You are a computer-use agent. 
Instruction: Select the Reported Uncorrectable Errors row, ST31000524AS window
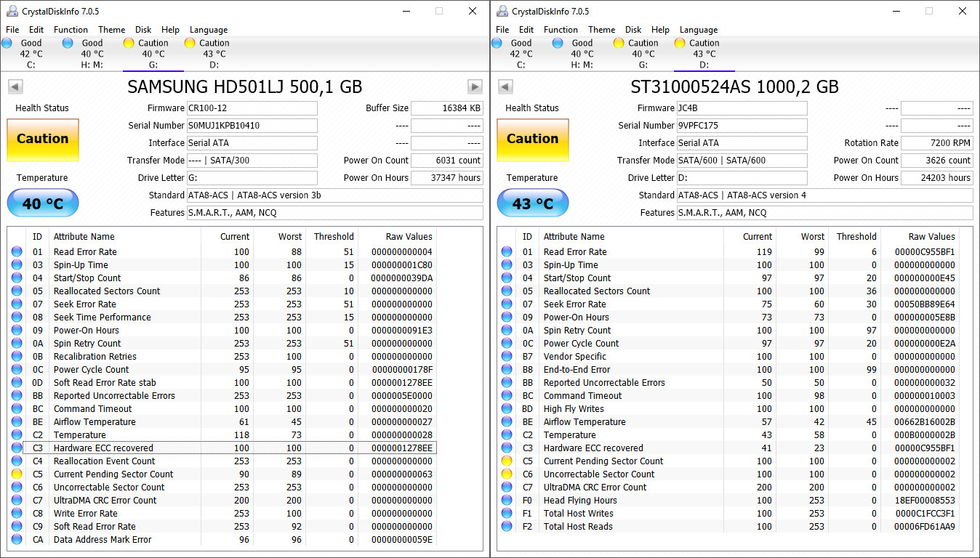(x=729, y=383)
